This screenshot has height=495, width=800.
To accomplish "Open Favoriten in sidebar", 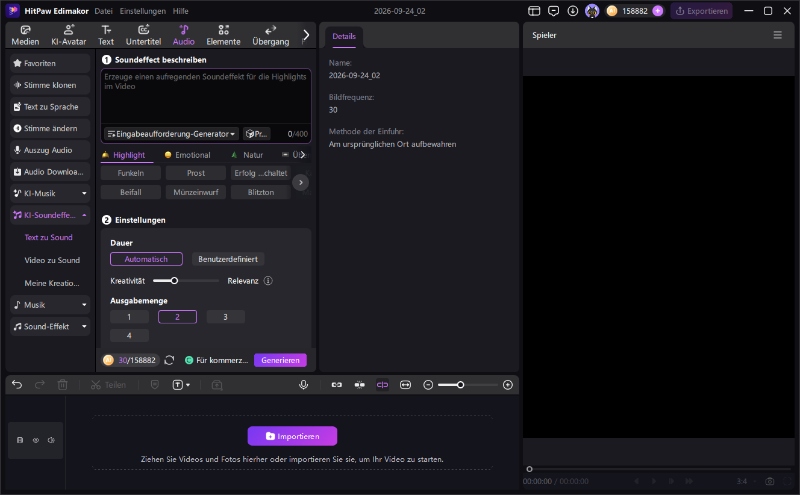I will pos(50,63).
